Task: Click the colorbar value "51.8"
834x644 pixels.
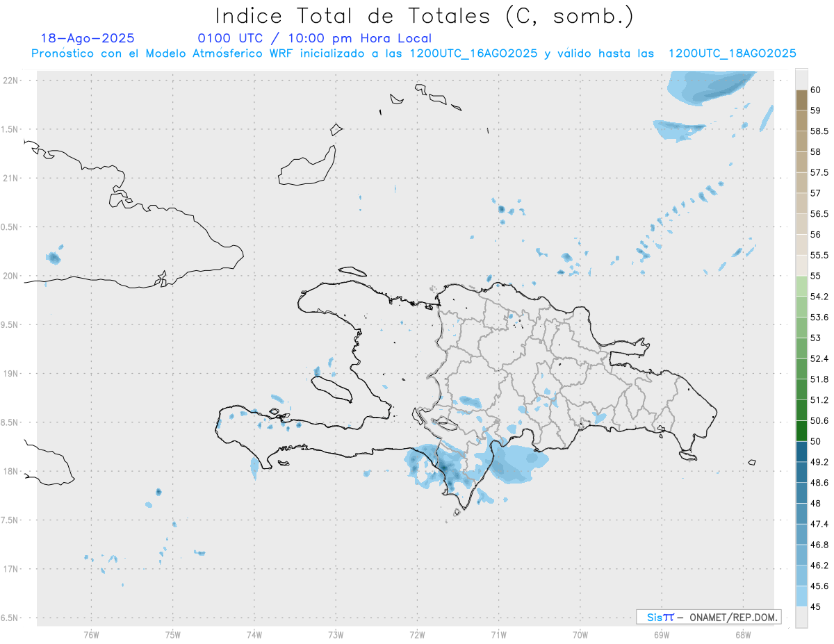Action: coord(819,379)
